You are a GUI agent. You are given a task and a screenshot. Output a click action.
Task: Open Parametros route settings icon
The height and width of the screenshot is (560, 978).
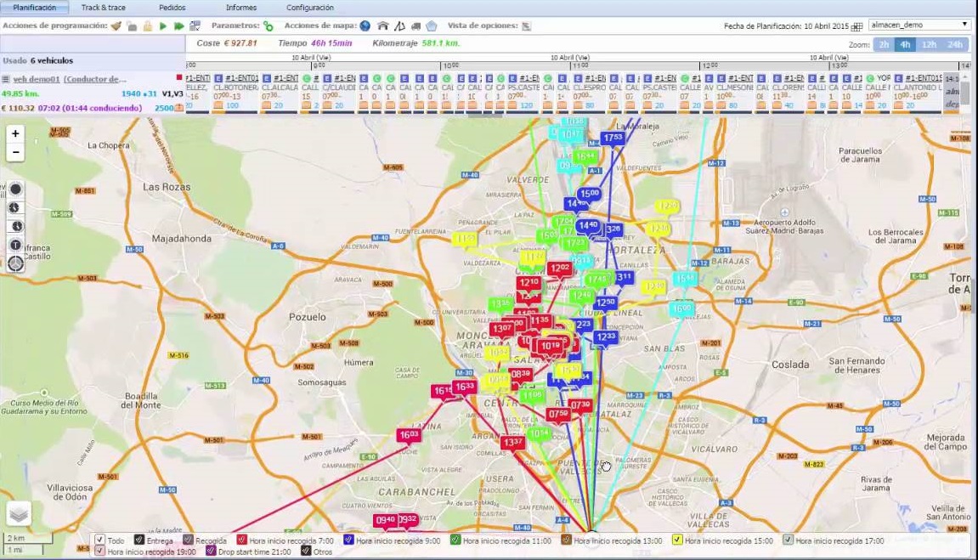269,26
